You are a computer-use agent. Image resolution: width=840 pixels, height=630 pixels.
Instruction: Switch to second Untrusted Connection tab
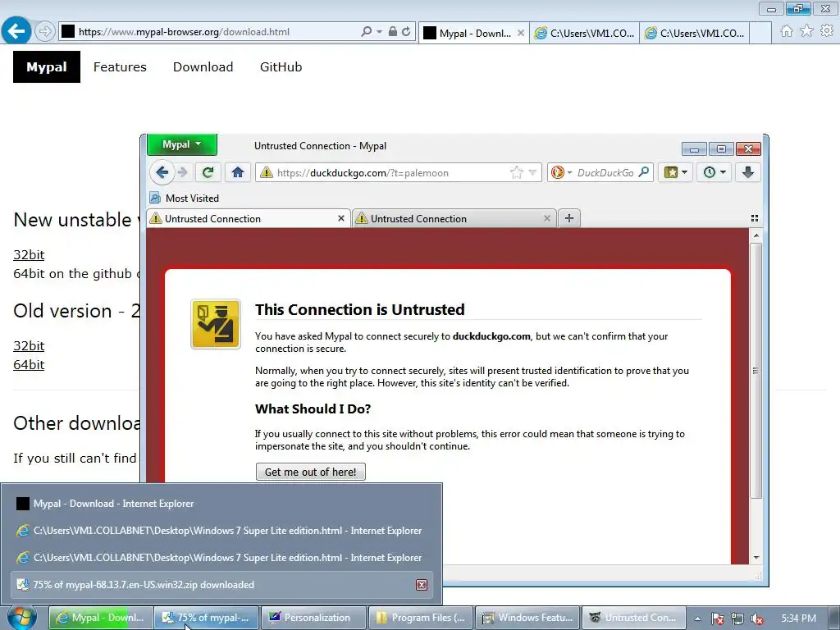(454, 218)
